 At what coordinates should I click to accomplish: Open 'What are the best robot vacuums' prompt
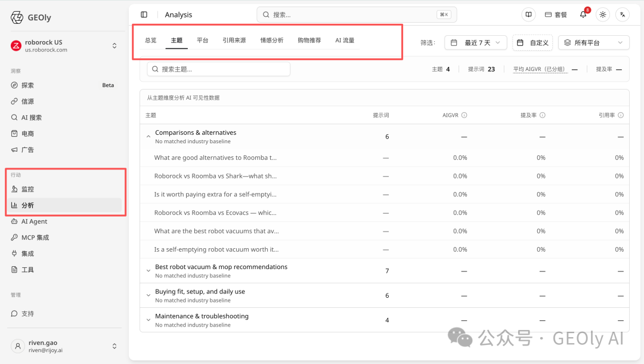pos(216,231)
